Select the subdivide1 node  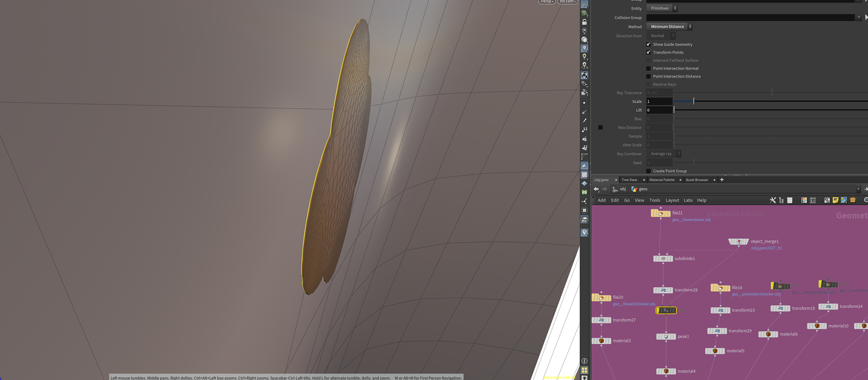663,259
